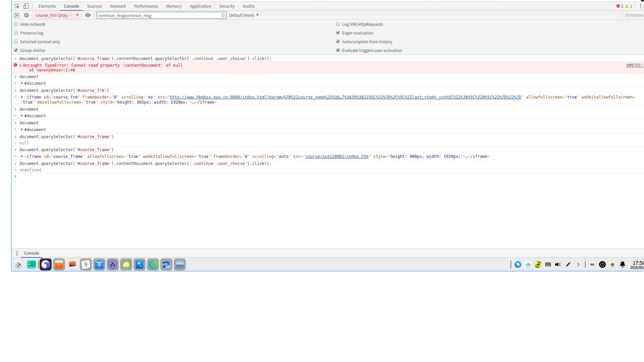Toggle the device toolbar icon
This screenshot has height=362, width=644.
(x=26, y=6)
